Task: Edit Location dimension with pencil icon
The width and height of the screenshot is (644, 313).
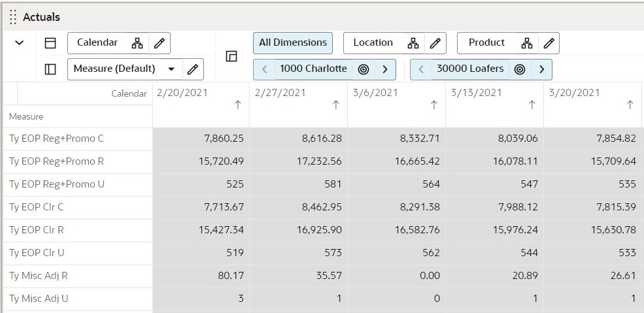Action: (435, 43)
